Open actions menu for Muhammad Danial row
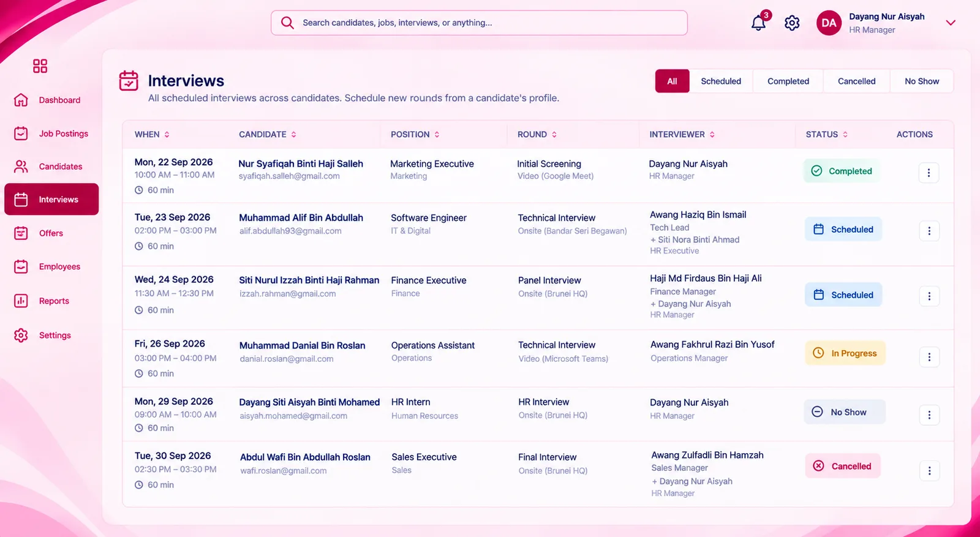Screen dimensions: 980x537 point(929,357)
